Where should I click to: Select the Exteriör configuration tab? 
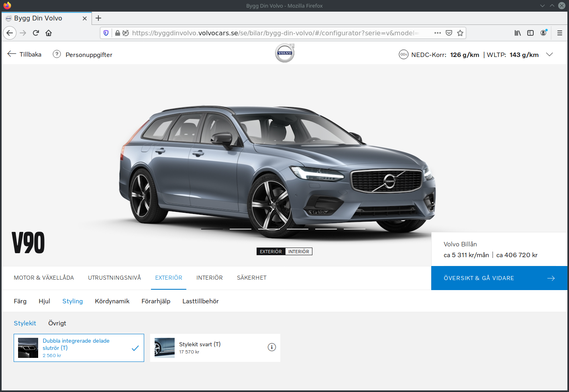tap(169, 278)
